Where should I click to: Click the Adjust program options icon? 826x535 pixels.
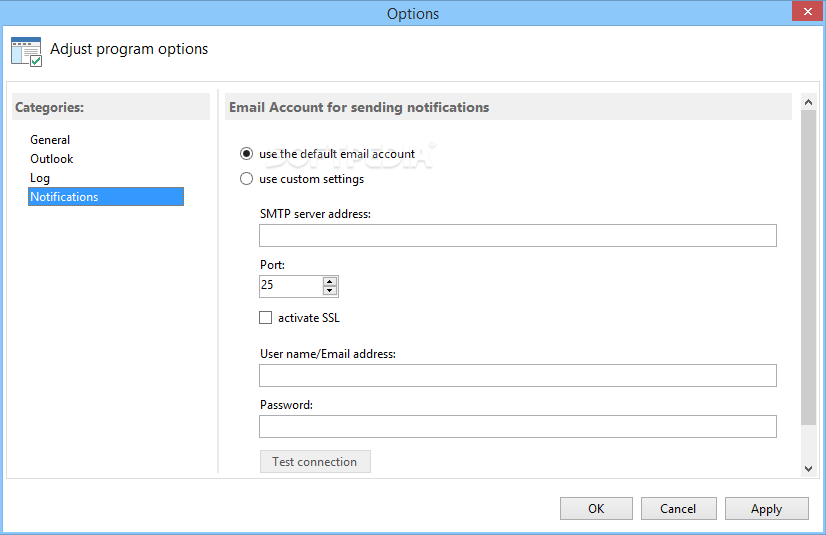pos(26,51)
